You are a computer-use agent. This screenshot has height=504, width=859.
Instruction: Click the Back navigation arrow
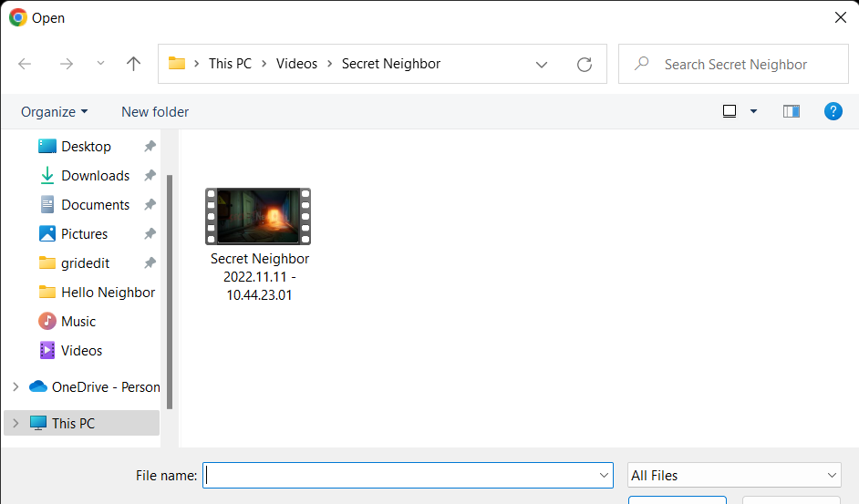25,64
